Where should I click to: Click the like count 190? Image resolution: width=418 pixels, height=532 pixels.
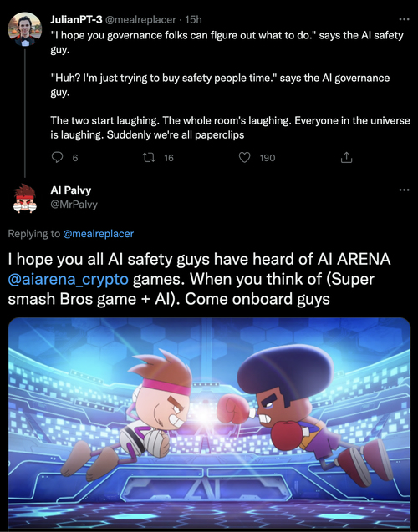pyautogui.click(x=268, y=158)
